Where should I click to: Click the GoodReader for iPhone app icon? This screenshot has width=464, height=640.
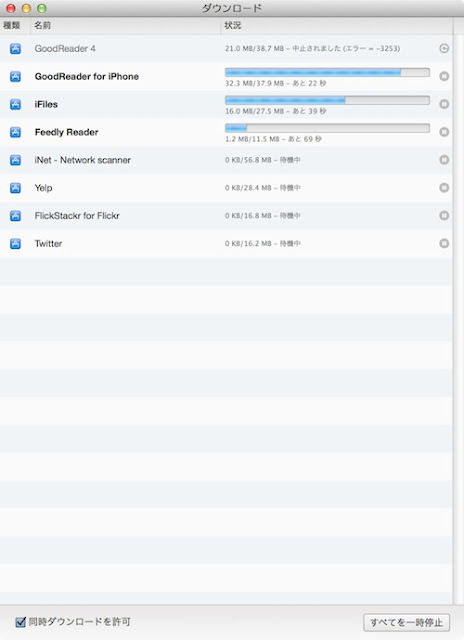16,76
